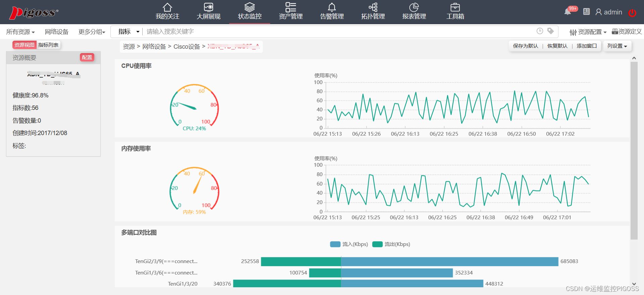Screen dimensions: 644x295
Task: Click the 资源配置 sliders icon
Action: point(573,32)
